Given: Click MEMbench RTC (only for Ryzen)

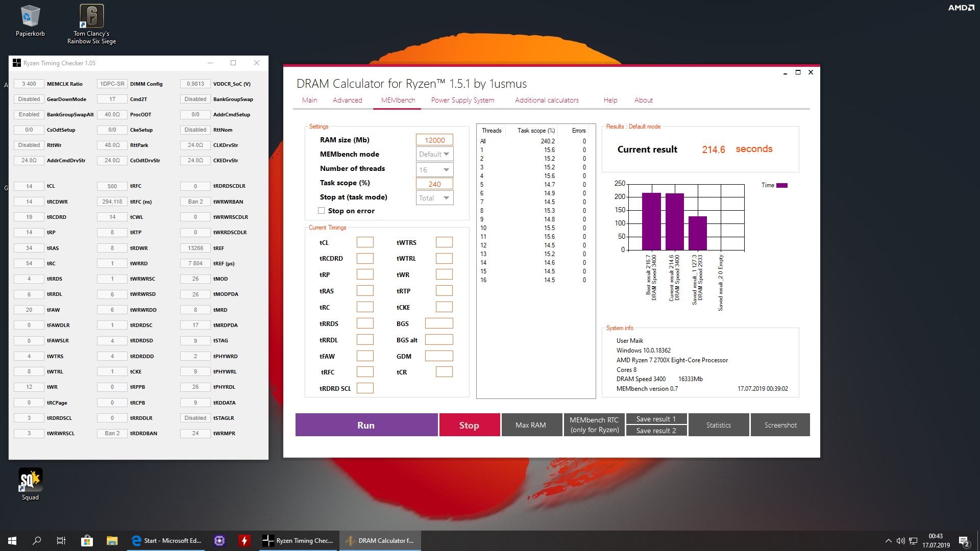Looking at the screenshot, I should 594,425.
